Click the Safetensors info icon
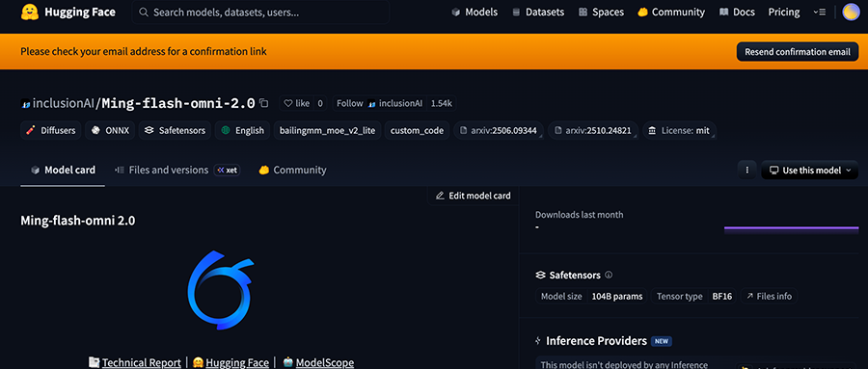 point(609,275)
